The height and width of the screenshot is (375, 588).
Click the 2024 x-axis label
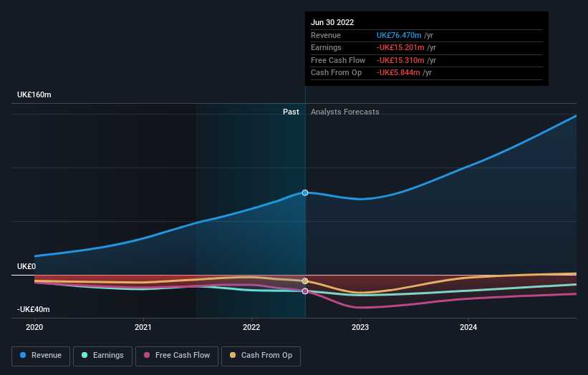pyautogui.click(x=468, y=328)
